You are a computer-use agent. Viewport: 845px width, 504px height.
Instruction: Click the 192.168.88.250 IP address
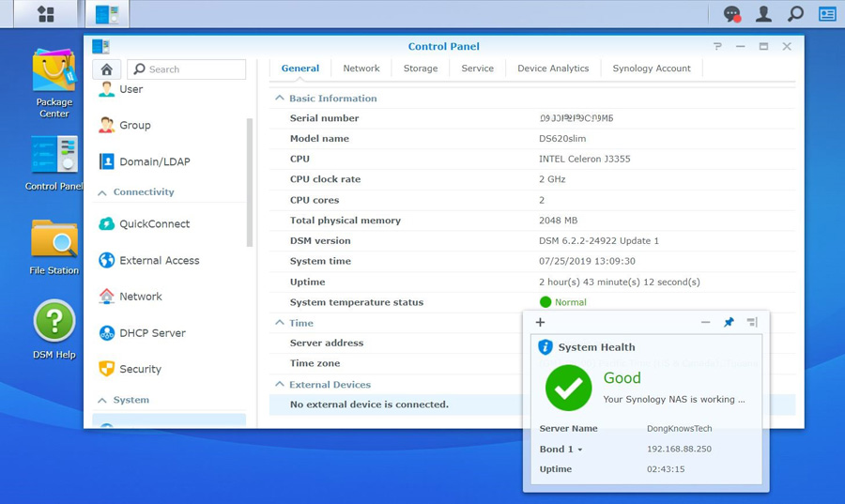point(679,449)
